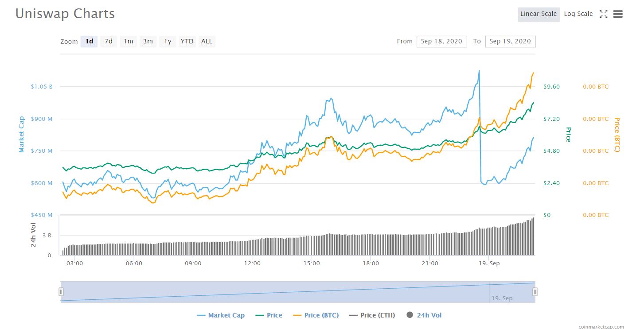This screenshot has width=644, height=329.
Task: Select 1y zoom range
Action: (168, 41)
